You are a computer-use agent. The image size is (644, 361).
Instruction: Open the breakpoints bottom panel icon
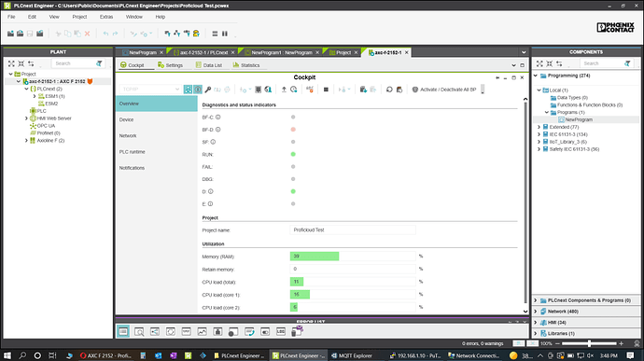coord(233,331)
